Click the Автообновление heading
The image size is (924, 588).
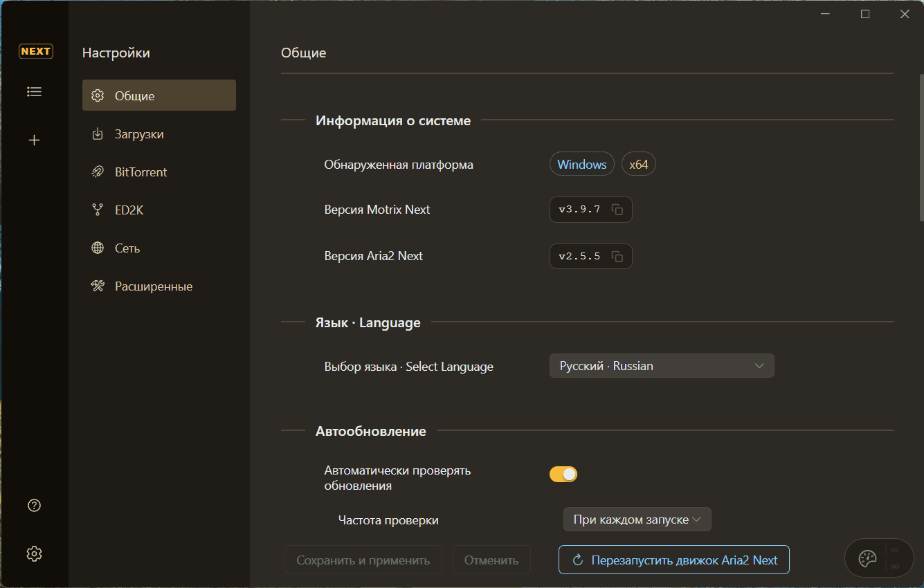[371, 432]
